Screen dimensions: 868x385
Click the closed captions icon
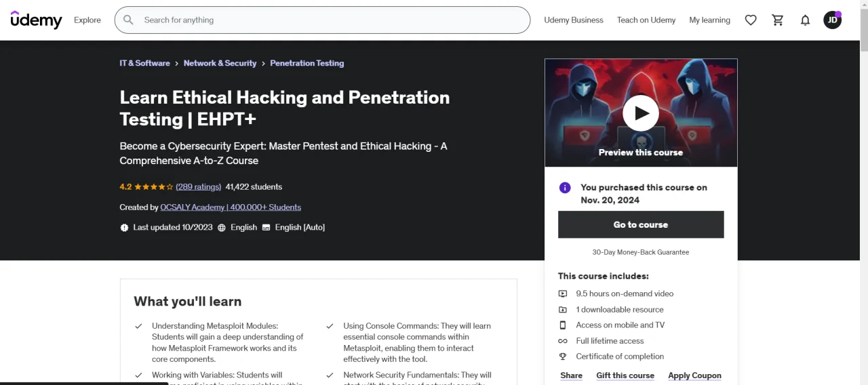pos(266,228)
